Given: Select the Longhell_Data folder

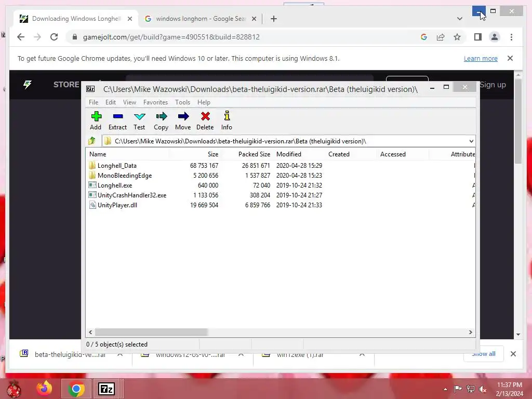Looking at the screenshot, I should (113, 166).
